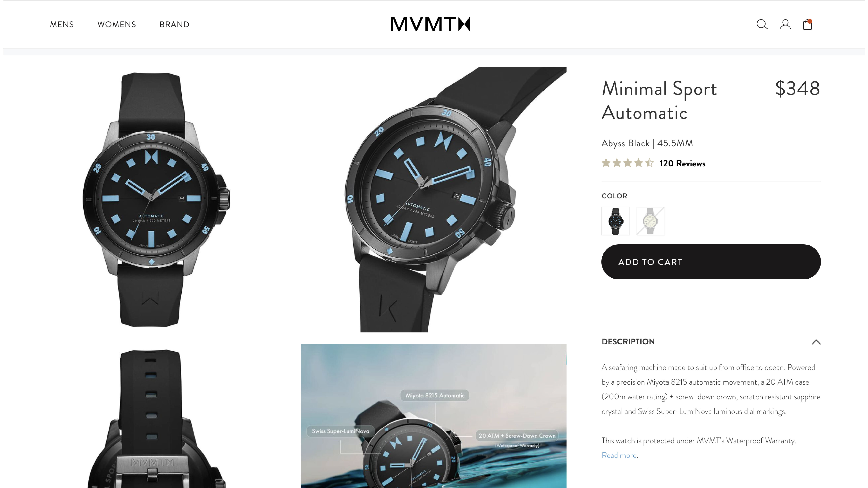Open the shopping bag cart icon
Viewport: 868px width, 488px height.
tap(808, 24)
